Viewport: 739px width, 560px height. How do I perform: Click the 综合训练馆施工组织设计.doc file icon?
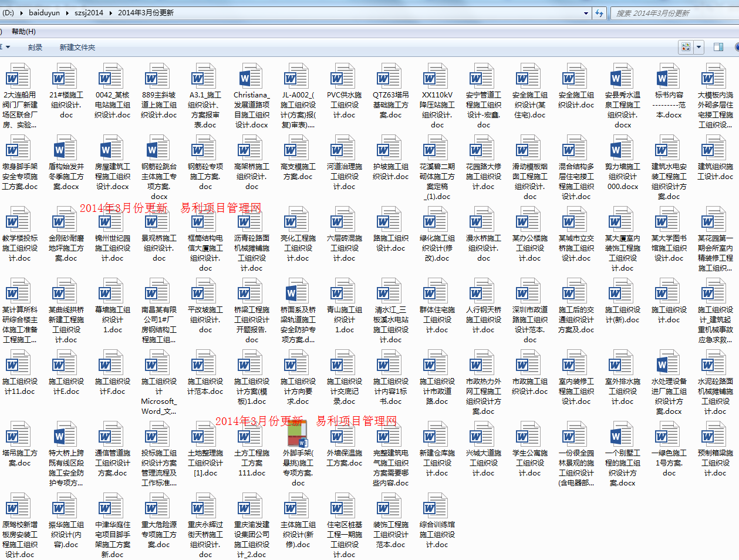(437, 508)
